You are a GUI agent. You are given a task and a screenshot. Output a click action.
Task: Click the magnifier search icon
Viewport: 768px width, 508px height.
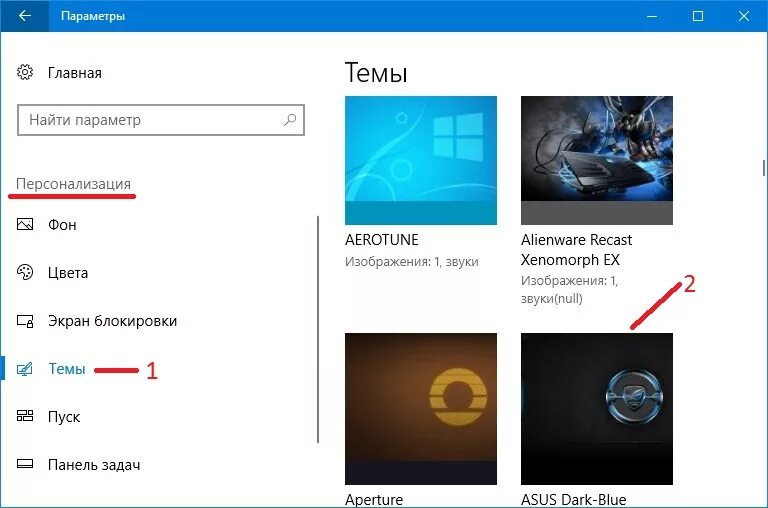pos(290,120)
